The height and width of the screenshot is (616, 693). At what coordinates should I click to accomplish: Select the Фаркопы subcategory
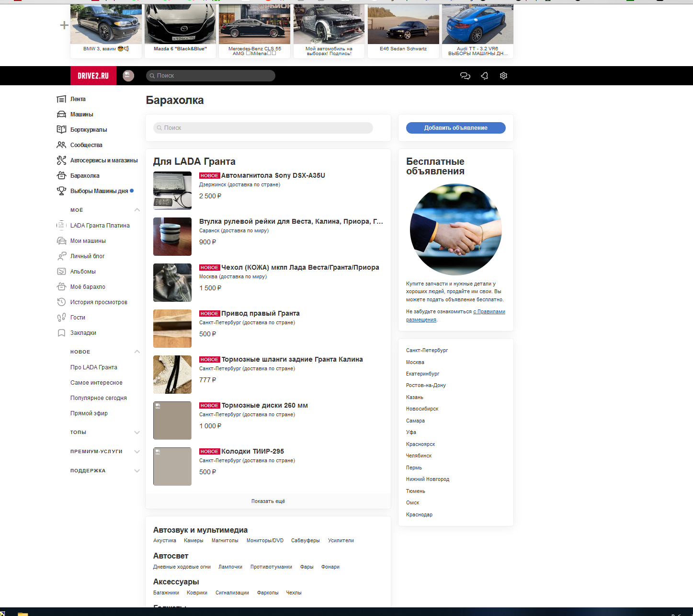pos(268,593)
